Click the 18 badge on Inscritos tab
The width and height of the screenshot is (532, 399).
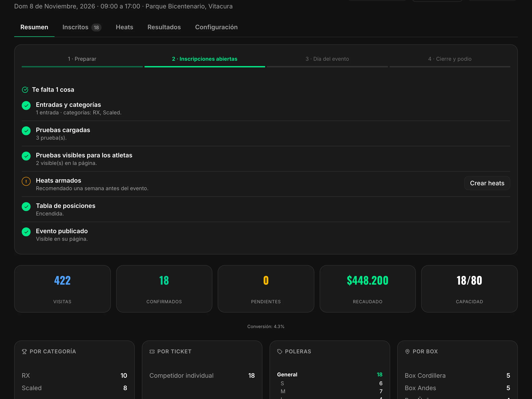pos(96,27)
